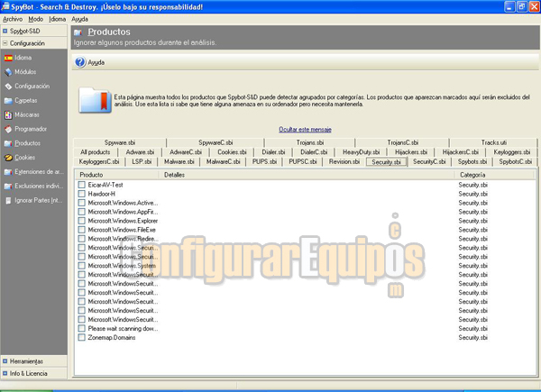Image resolution: width=541 pixels, height=392 pixels.
Task: Check Microsoft.Windows.Active... product
Action: point(81,203)
